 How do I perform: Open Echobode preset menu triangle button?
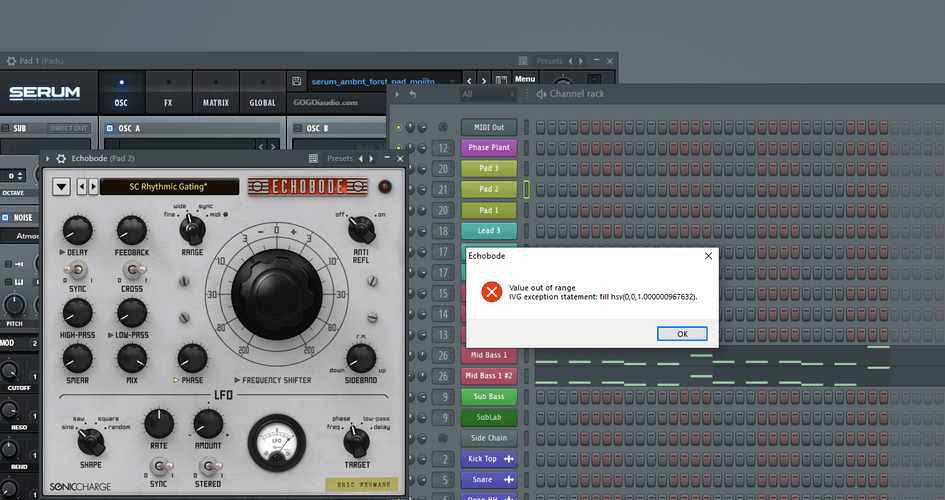tap(61, 187)
